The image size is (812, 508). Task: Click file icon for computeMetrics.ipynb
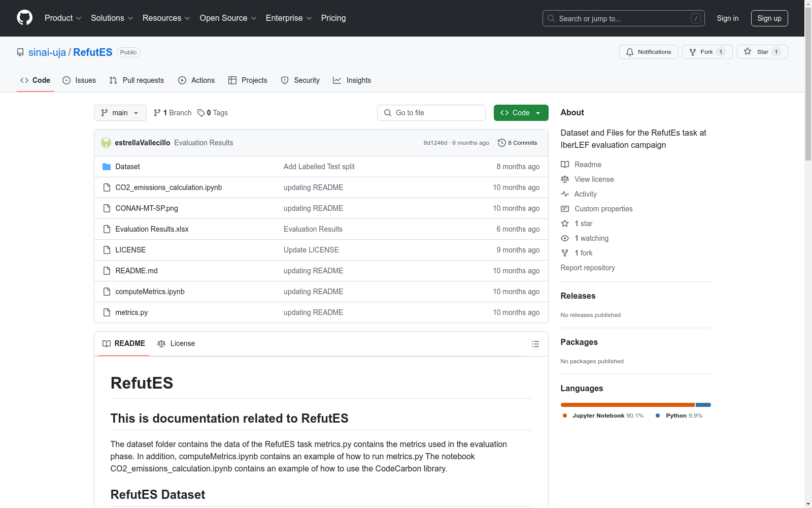pos(107,292)
